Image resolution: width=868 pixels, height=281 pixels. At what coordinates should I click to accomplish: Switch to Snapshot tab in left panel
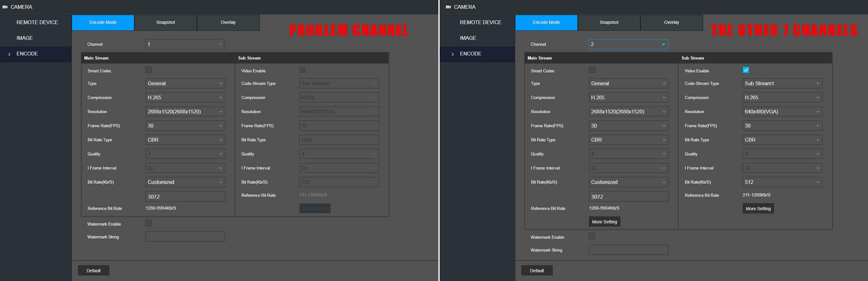pos(166,23)
